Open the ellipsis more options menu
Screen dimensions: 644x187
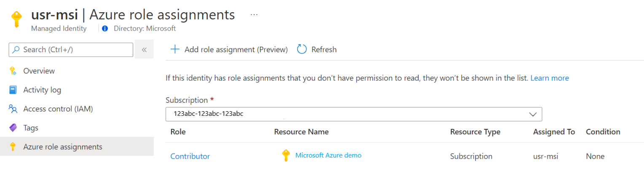click(x=254, y=14)
